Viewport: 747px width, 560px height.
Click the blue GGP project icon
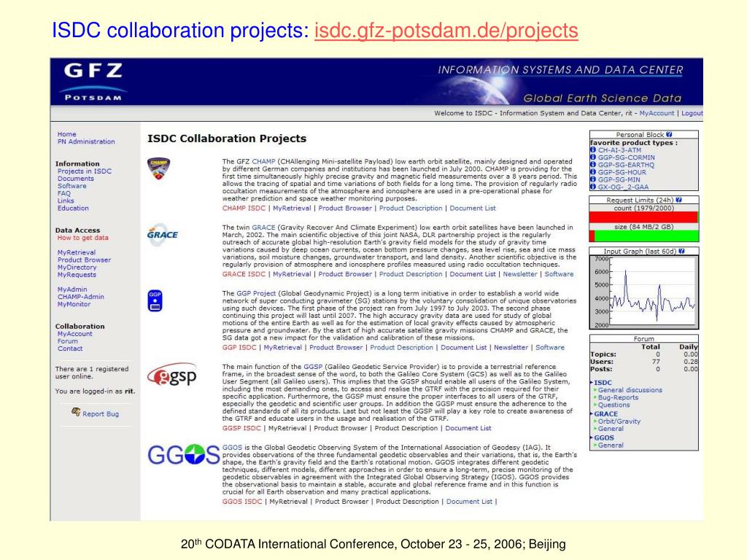tap(155, 301)
